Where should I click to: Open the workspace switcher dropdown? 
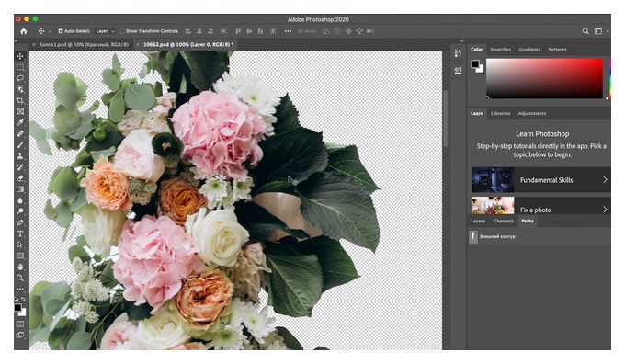[601, 31]
